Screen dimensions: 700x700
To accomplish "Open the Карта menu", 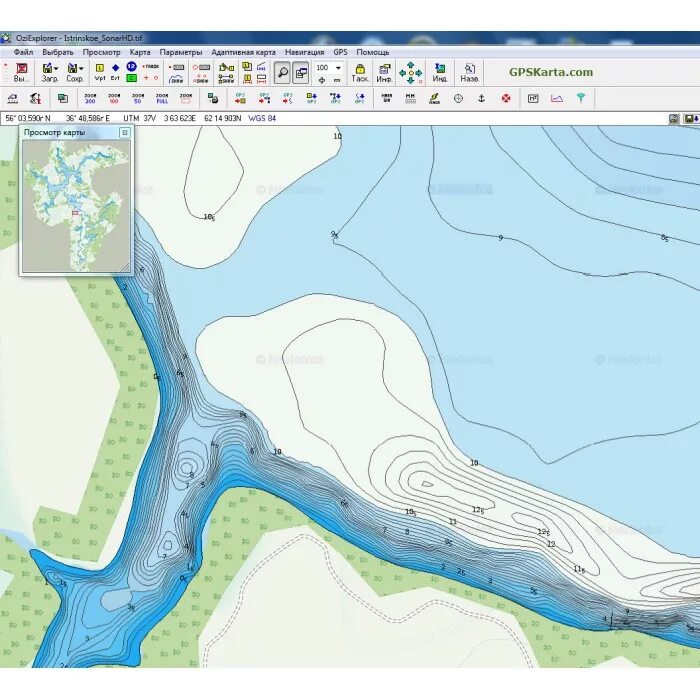I will (x=140, y=52).
